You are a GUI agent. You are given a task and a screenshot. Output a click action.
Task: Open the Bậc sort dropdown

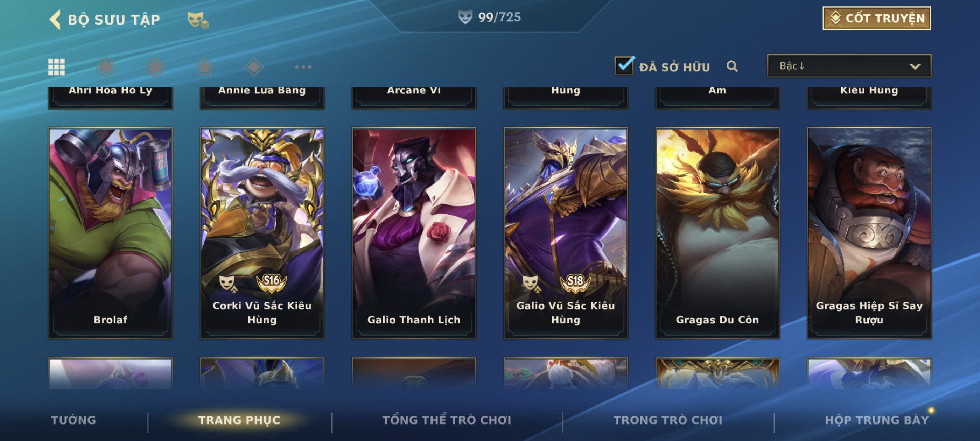pyautogui.click(x=849, y=66)
